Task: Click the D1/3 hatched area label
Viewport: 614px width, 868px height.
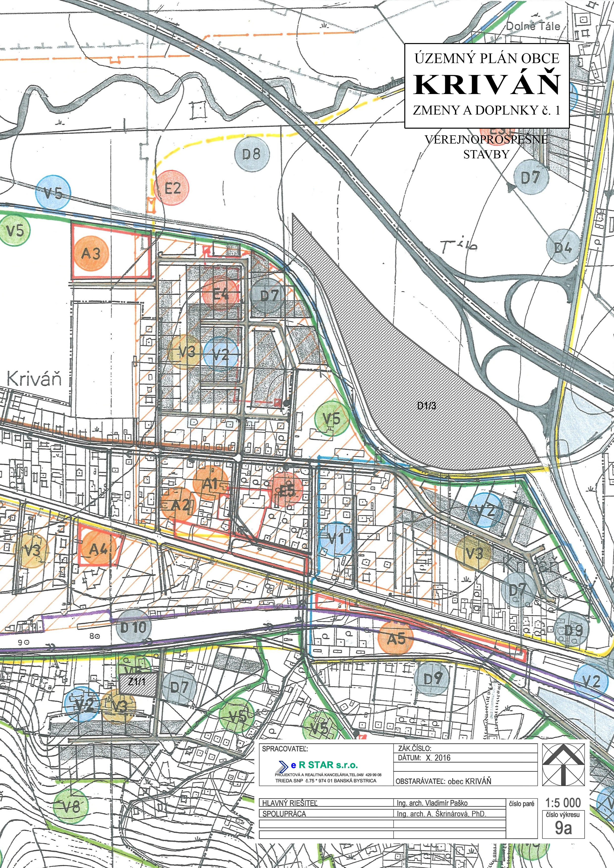Action: (x=426, y=406)
